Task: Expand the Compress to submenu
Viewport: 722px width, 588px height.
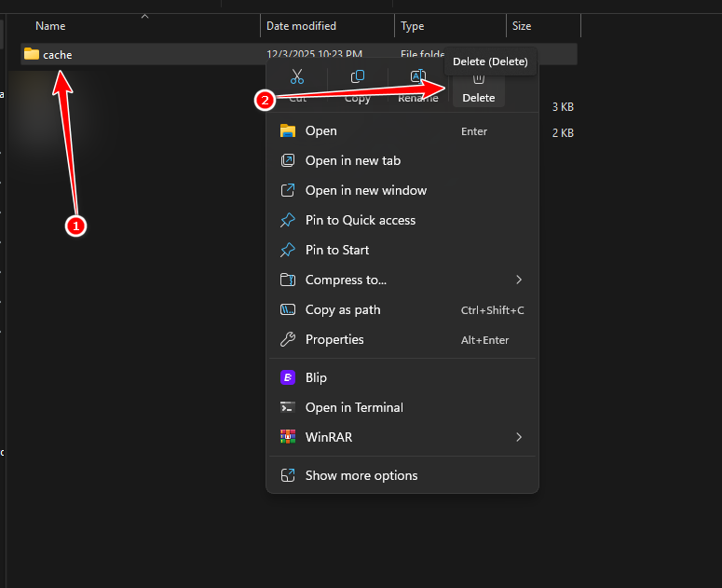Action: (x=518, y=280)
